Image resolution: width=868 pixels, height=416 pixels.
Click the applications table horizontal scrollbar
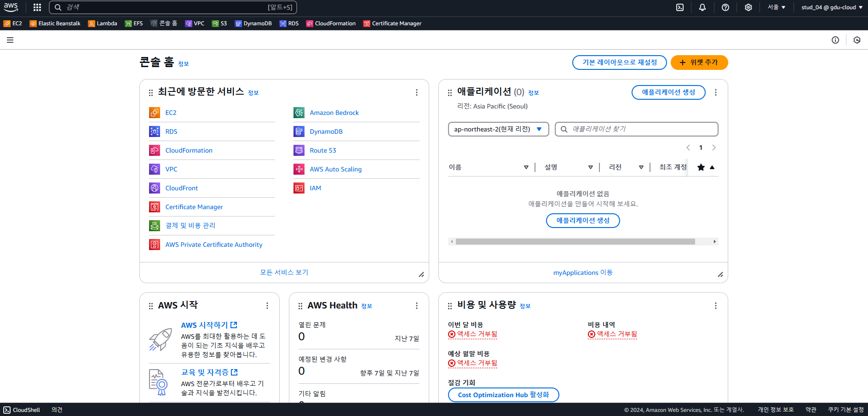[x=575, y=242]
